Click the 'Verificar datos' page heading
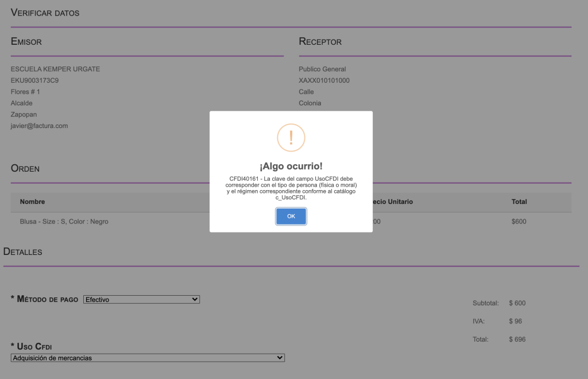The image size is (588, 379). pyautogui.click(x=45, y=13)
